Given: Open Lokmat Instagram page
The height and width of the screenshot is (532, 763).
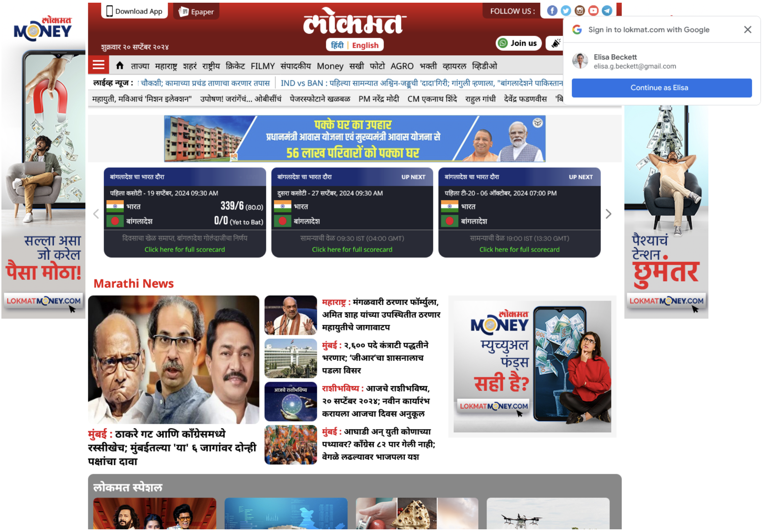Looking at the screenshot, I should 580,10.
